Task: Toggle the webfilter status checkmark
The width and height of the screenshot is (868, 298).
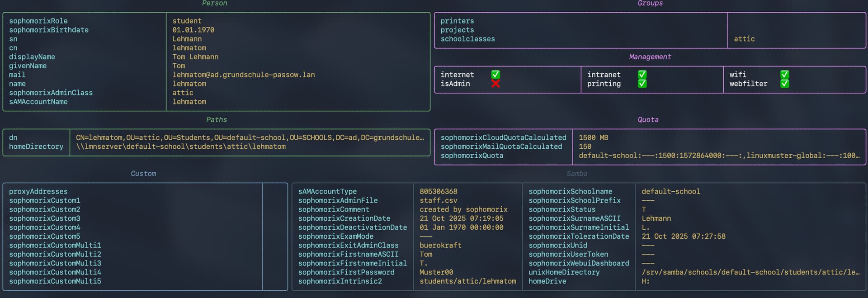Action: 784,84
